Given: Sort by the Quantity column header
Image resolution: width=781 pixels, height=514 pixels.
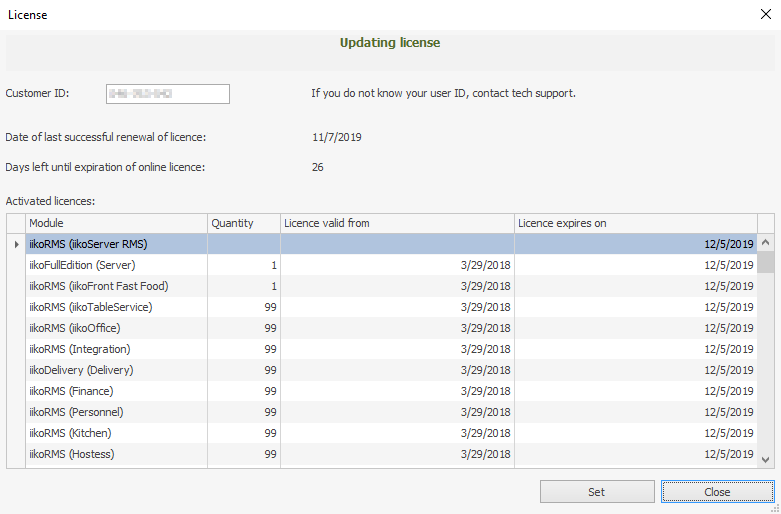Looking at the screenshot, I should click(243, 223).
